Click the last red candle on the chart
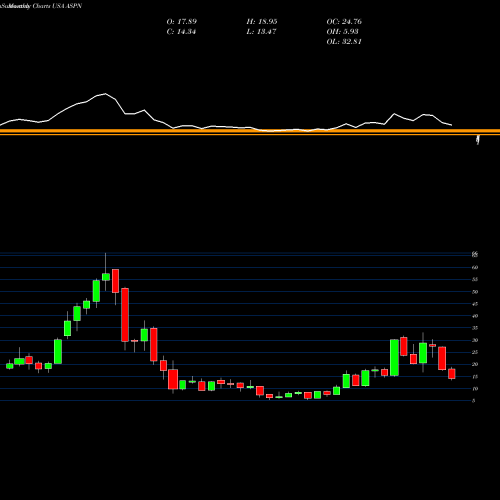The width and height of the screenshot is (500, 500). click(x=452, y=374)
